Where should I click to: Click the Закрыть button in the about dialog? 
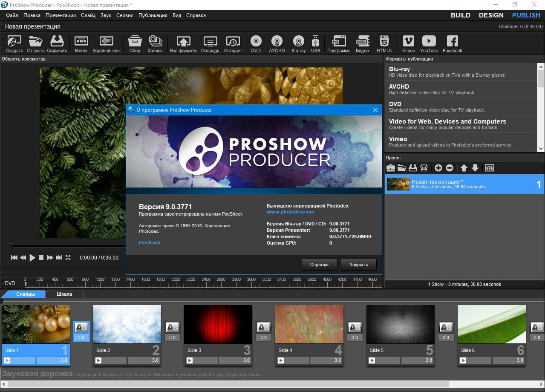point(358,265)
